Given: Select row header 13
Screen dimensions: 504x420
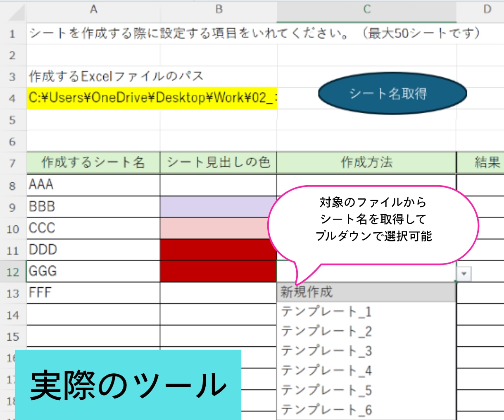Looking at the screenshot, I should pyautogui.click(x=13, y=293).
